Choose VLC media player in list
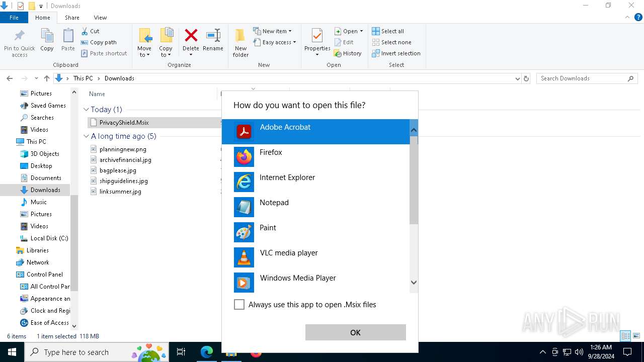This screenshot has width=644, height=362. [315, 257]
